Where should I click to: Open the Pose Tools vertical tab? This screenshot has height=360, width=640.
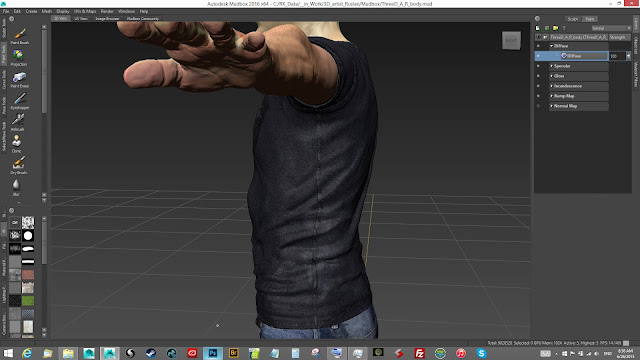pos(4,105)
